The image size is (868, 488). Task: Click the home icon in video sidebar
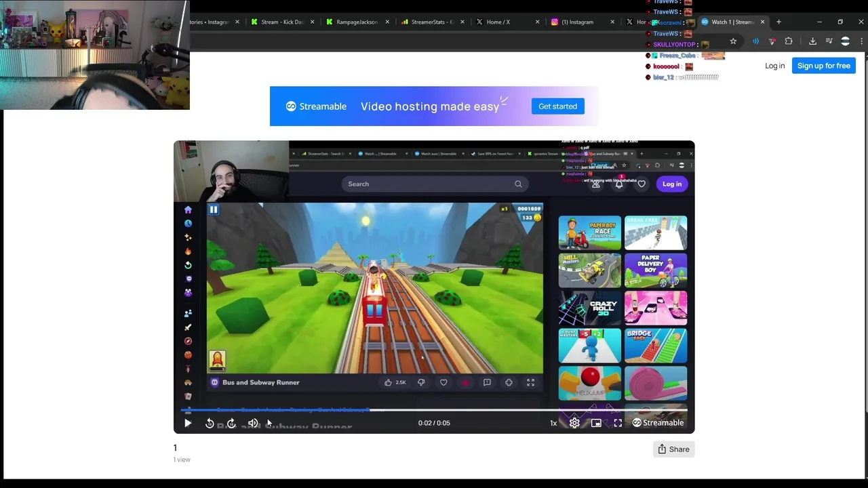coord(188,210)
